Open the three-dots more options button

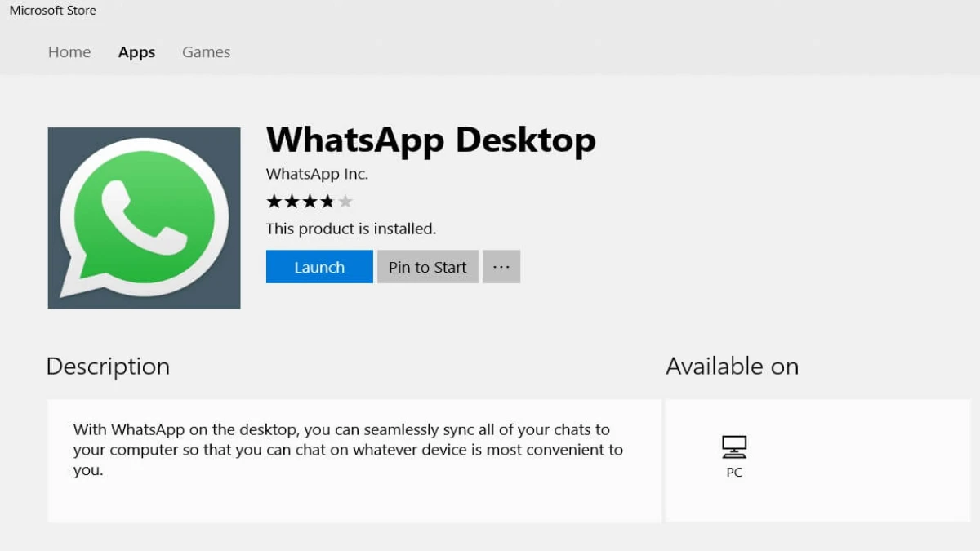[x=501, y=267]
